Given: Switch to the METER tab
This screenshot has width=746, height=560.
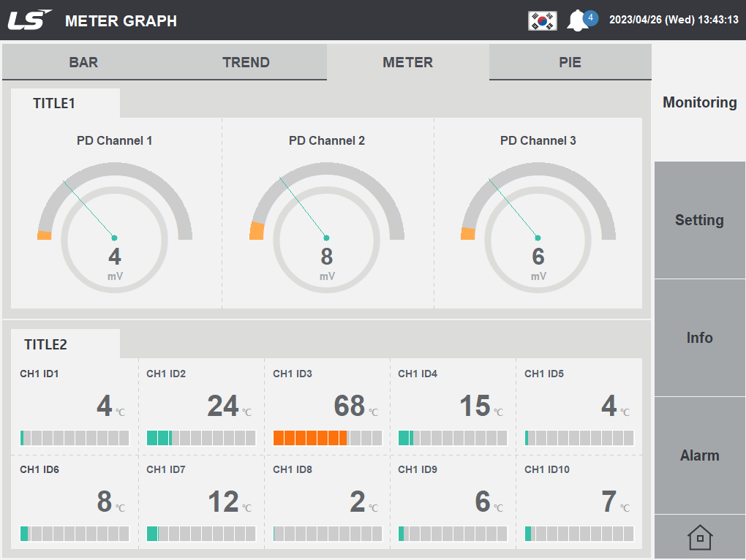Looking at the screenshot, I should click(407, 62).
